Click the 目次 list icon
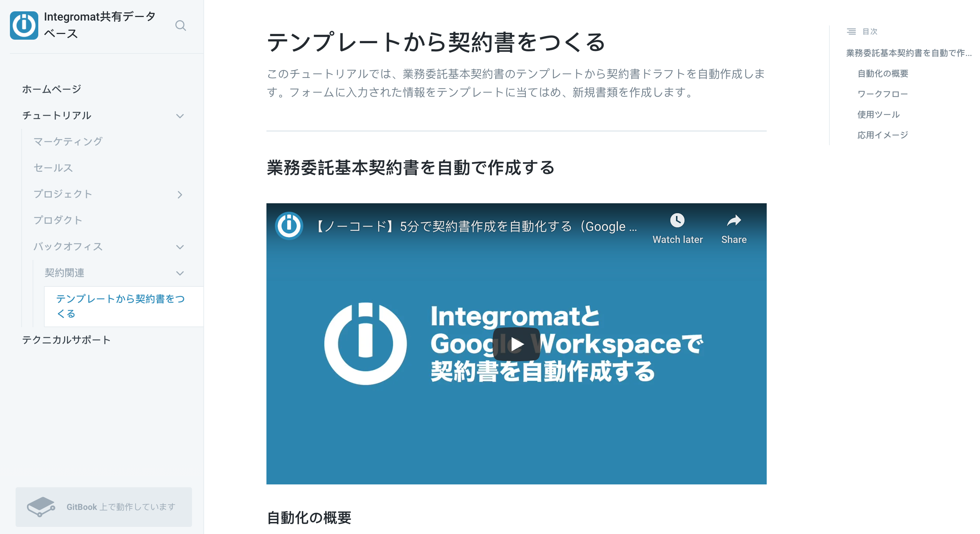The width and height of the screenshot is (980, 534). (x=851, y=32)
